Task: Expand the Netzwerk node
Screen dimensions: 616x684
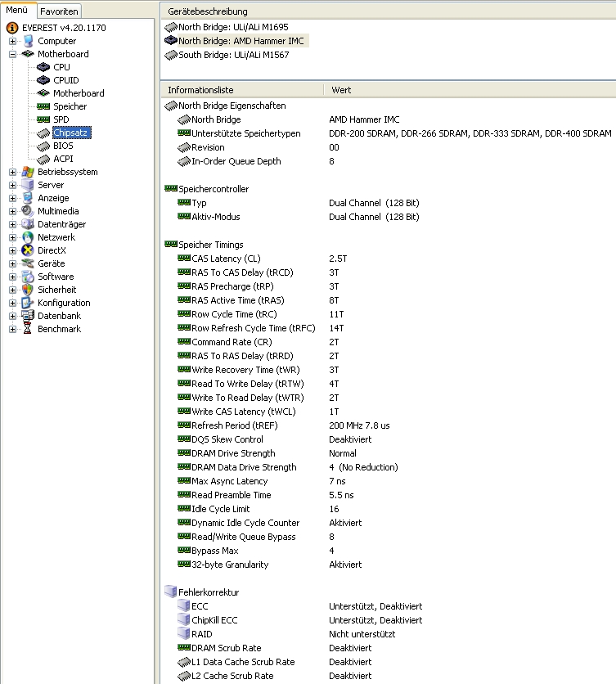Action: (12, 237)
